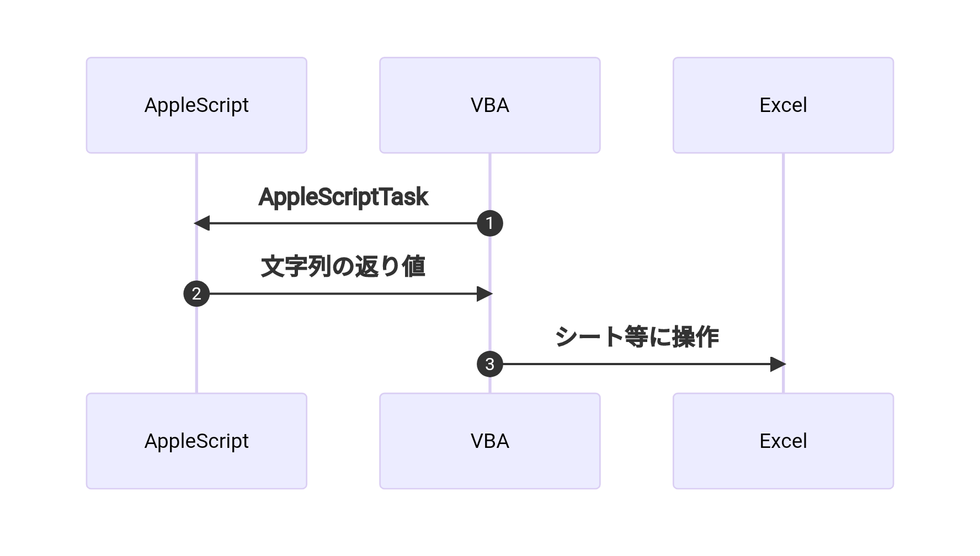Select the top Excel participant box

[x=783, y=105]
